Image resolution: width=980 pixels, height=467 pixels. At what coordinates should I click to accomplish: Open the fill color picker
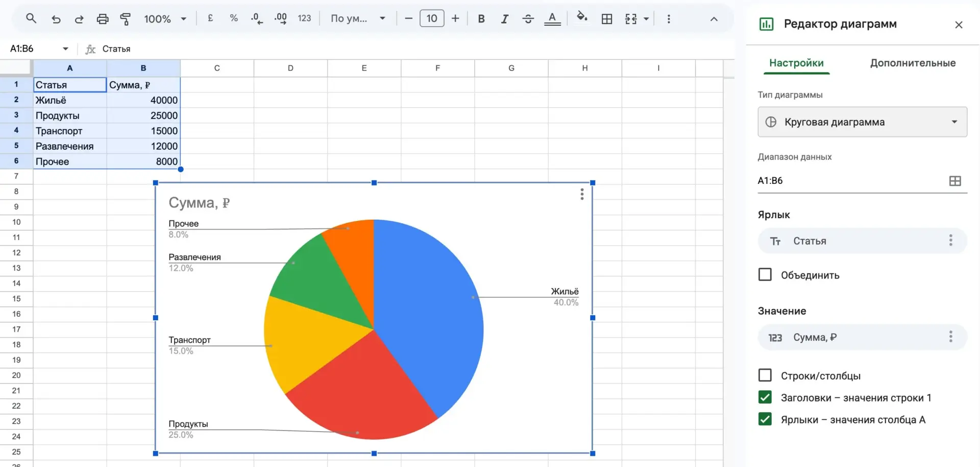(582, 18)
